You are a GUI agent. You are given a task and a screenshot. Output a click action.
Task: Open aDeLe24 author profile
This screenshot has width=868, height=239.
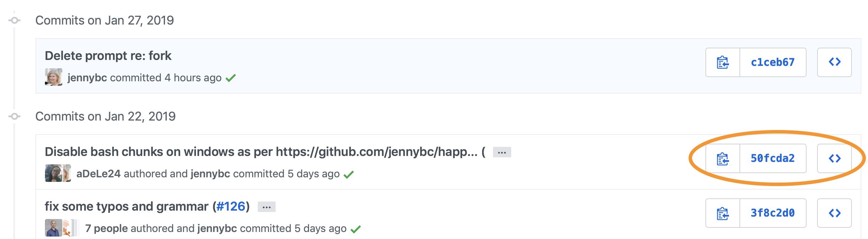tap(98, 174)
